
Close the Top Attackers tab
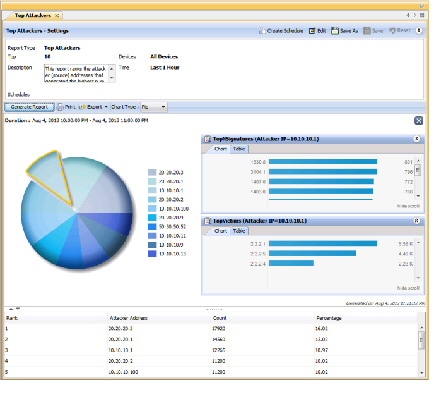57,15
